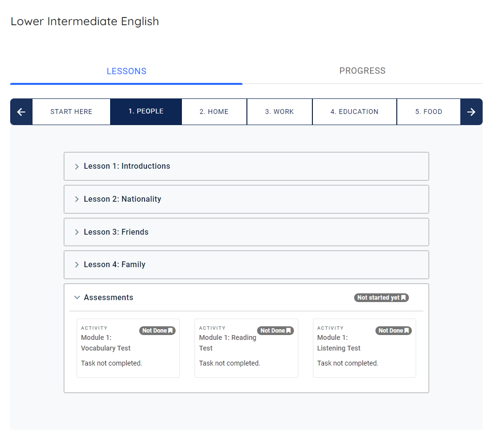The width and height of the screenshot is (504, 432).
Task: Switch to the PROGRESS tab
Action: [x=362, y=71]
